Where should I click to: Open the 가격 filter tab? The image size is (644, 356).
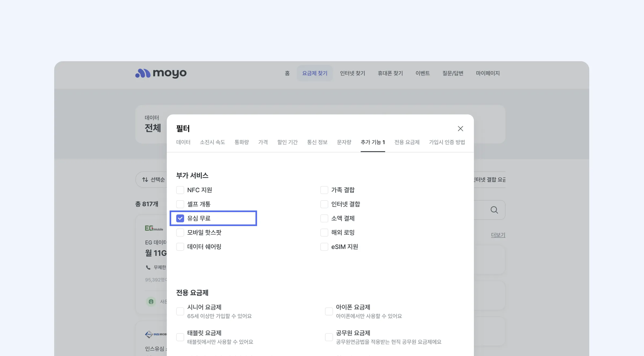click(x=263, y=142)
